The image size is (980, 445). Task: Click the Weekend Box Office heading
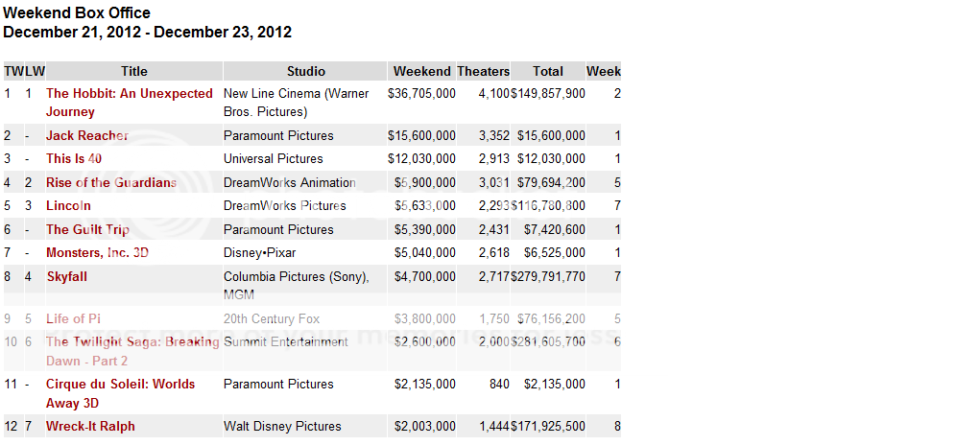[x=77, y=13]
